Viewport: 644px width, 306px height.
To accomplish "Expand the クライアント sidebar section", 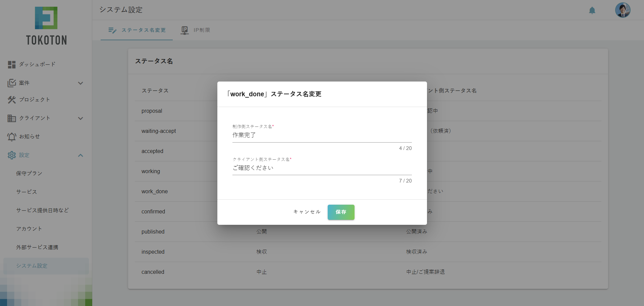I will point(80,118).
